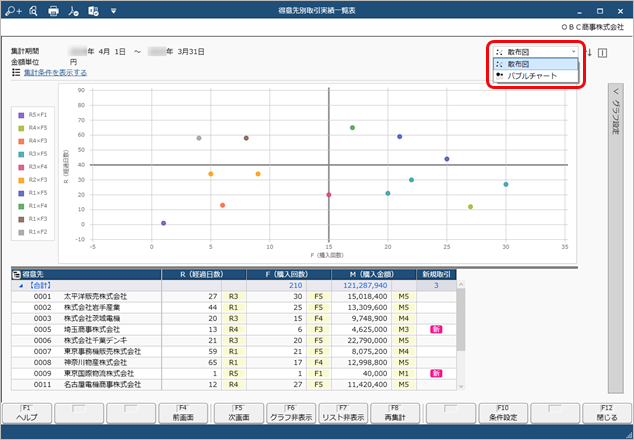Click the F6 グラフ非表示 button

291,413
